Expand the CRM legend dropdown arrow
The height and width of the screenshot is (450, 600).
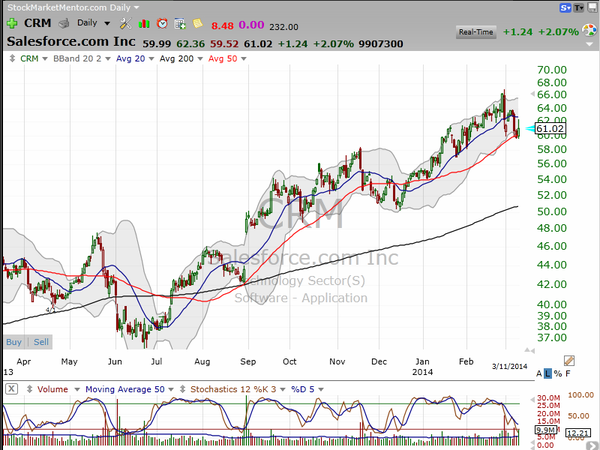tap(45, 59)
